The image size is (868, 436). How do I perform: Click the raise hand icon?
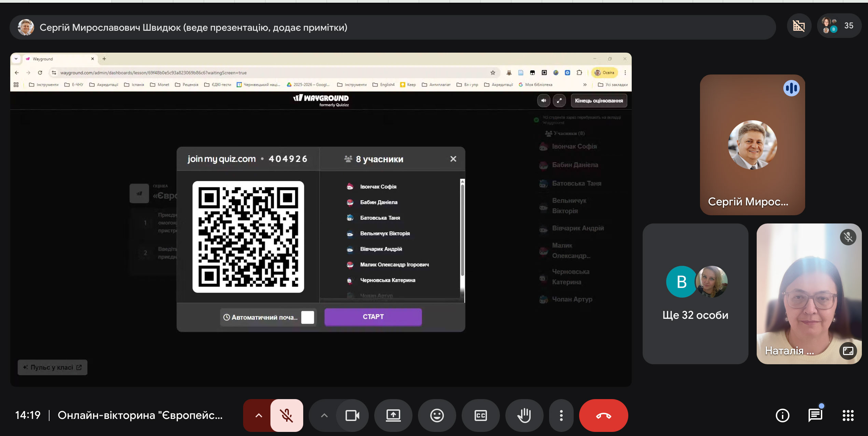coord(524,415)
